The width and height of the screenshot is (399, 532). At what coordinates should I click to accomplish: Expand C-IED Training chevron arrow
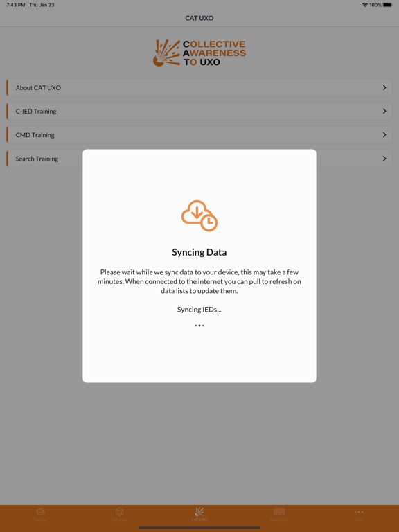pyautogui.click(x=384, y=112)
